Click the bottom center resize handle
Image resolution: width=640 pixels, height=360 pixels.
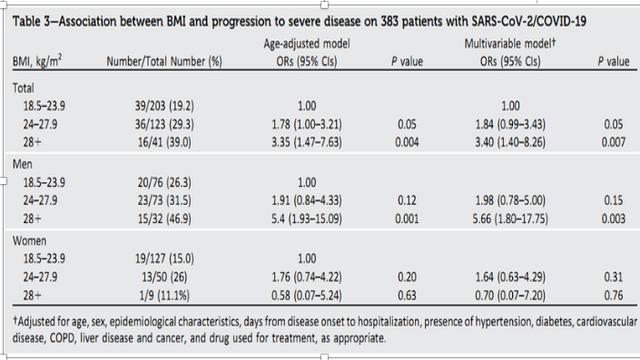pyautogui.click(x=324, y=357)
